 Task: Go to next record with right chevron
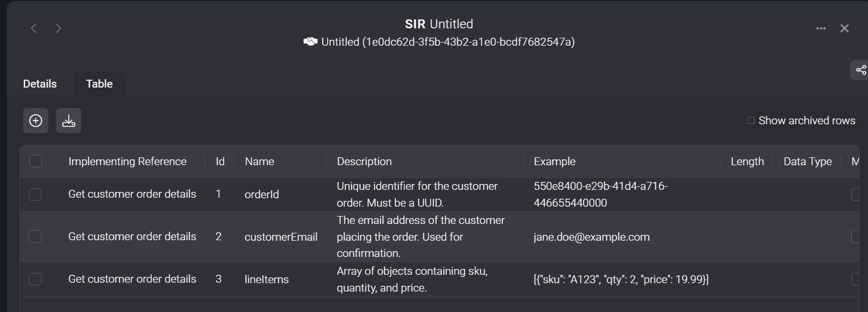tap(58, 28)
